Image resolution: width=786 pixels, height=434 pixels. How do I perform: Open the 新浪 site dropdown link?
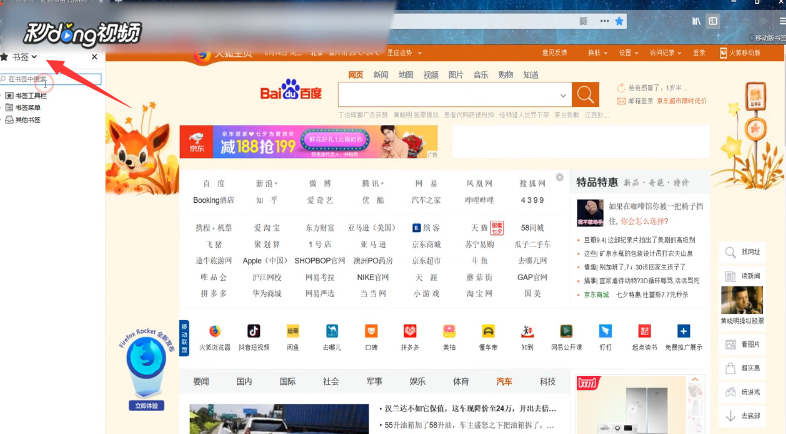tap(267, 183)
